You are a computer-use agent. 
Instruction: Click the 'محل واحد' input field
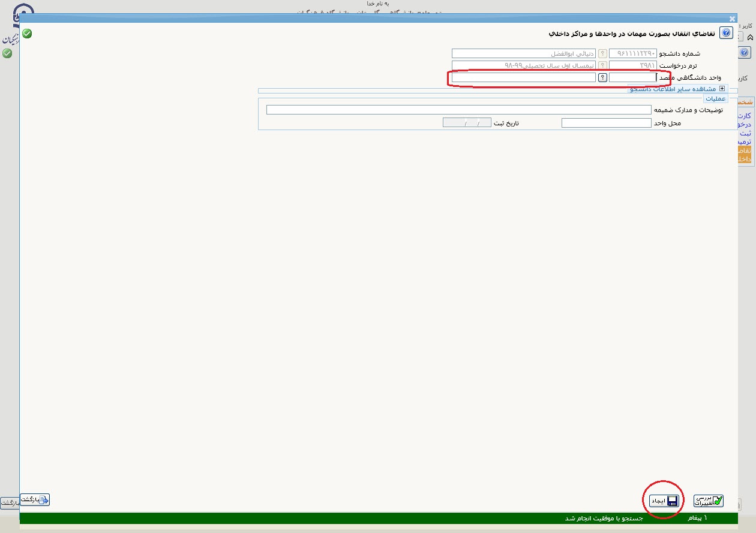tap(606, 123)
